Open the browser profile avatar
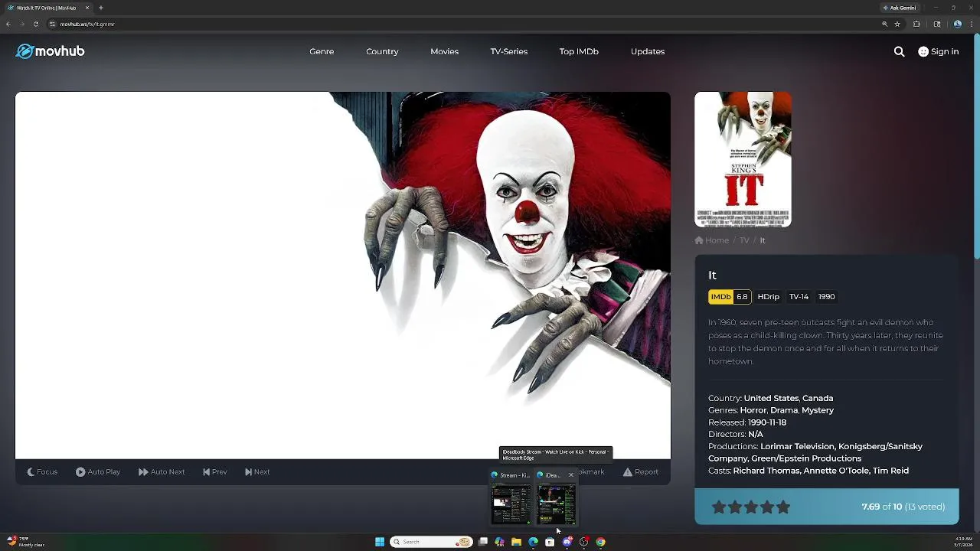This screenshot has height=551, width=980. [957, 24]
